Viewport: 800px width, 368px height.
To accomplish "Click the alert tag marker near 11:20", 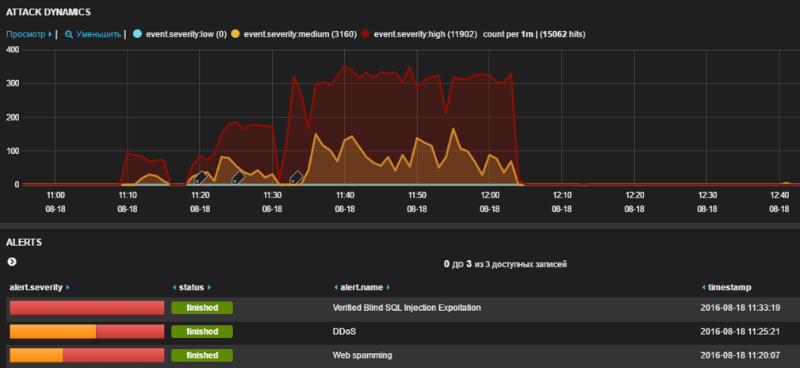I will [x=201, y=177].
